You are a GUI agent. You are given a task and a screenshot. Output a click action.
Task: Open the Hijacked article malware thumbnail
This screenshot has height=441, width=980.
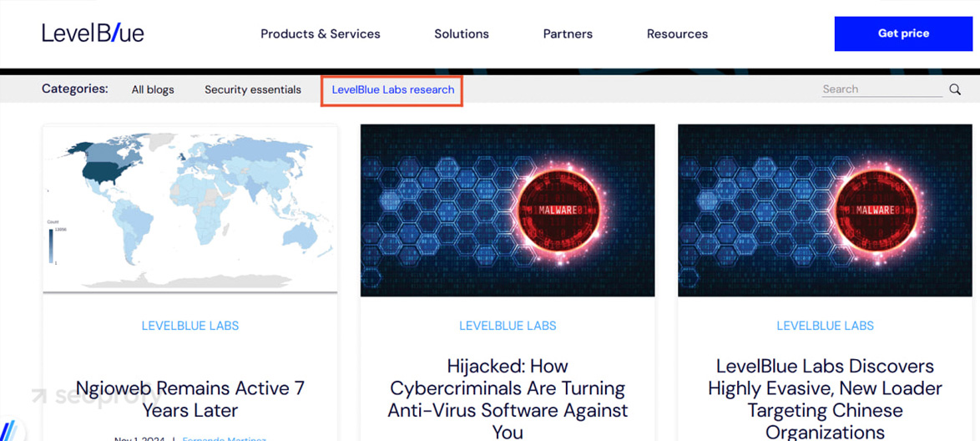[x=508, y=210]
